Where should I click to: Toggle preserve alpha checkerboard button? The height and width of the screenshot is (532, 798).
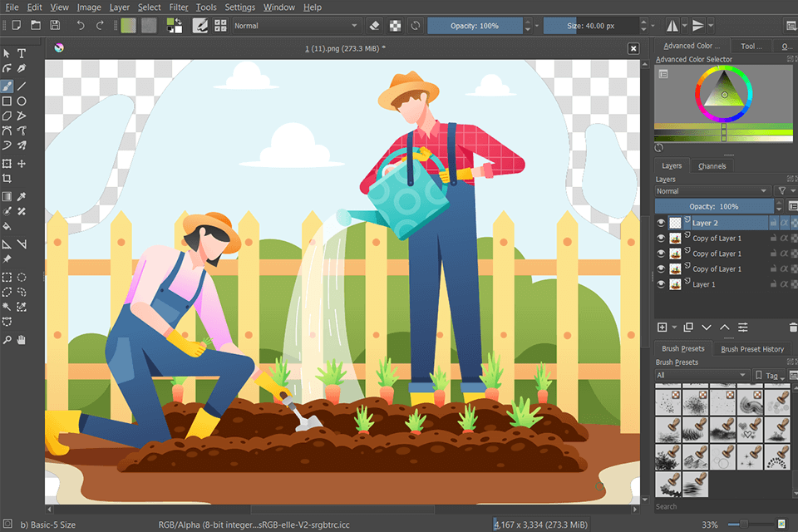click(x=395, y=26)
